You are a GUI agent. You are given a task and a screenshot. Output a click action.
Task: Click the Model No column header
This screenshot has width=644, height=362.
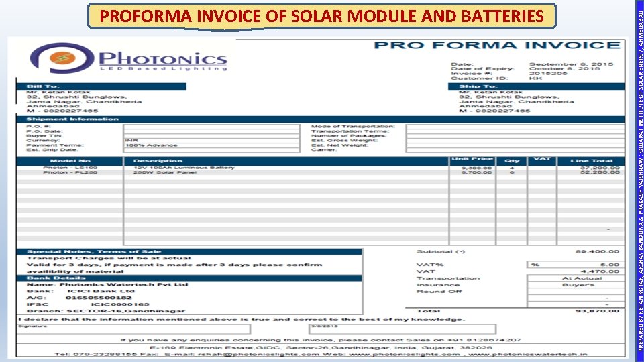(70, 160)
